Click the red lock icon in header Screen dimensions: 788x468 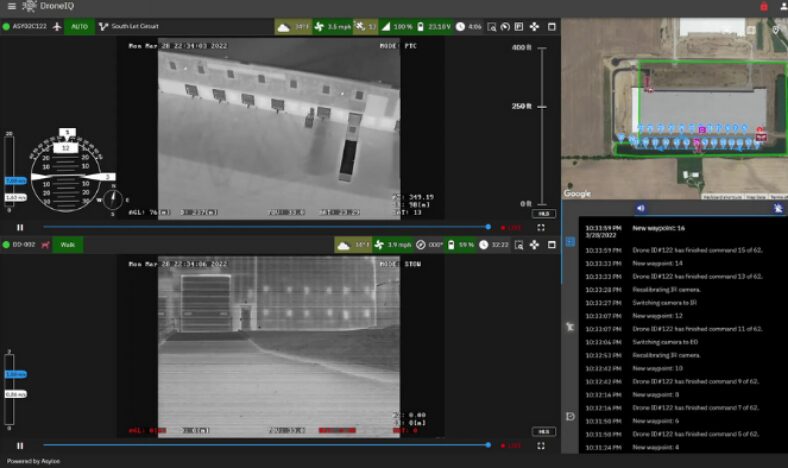(764, 6)
